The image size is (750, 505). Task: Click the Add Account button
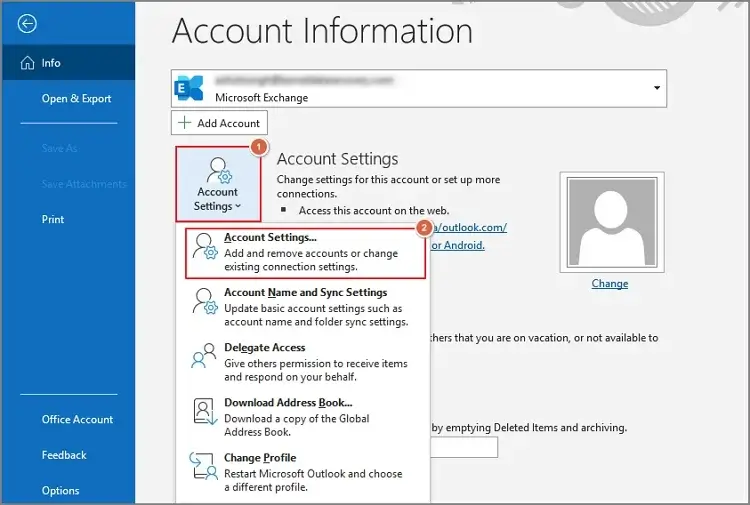tap(220, 123)
